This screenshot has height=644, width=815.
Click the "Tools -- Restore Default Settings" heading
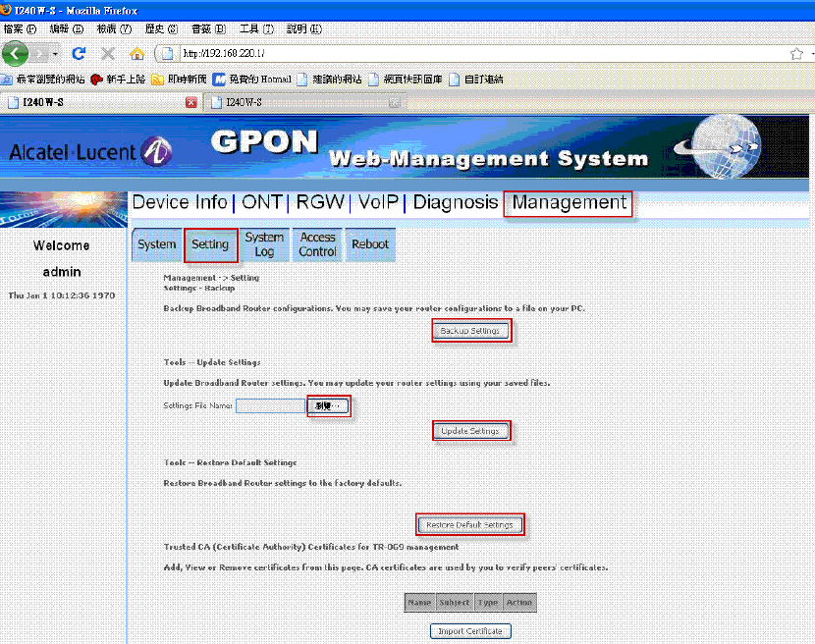(230, 462)
